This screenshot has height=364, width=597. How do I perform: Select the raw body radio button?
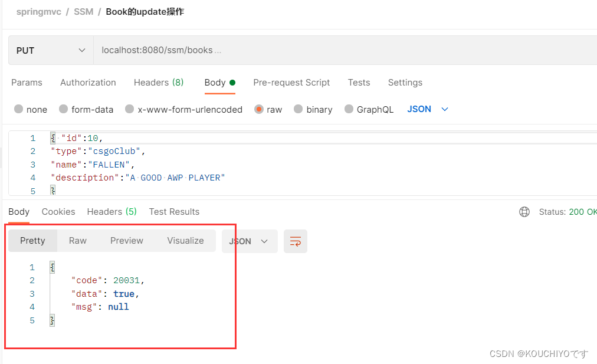pyautogui.click(x=259, y=109)
